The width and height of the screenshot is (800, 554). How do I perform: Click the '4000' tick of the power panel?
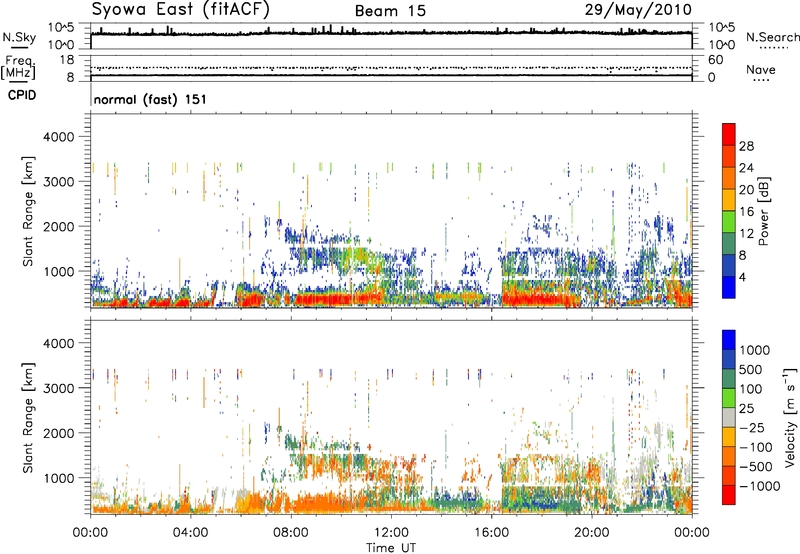click(58, 137)
